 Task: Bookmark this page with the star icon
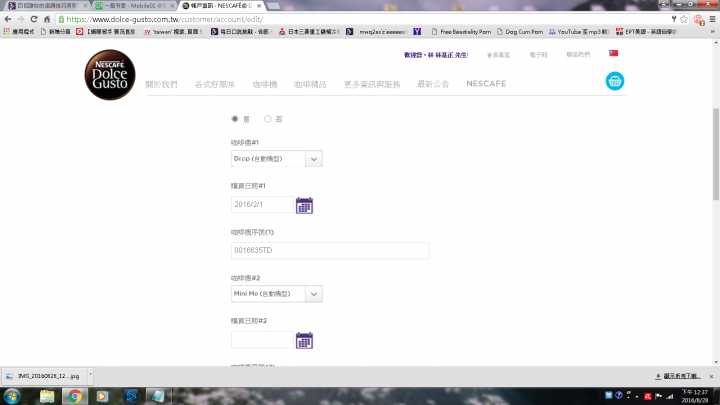684,19
